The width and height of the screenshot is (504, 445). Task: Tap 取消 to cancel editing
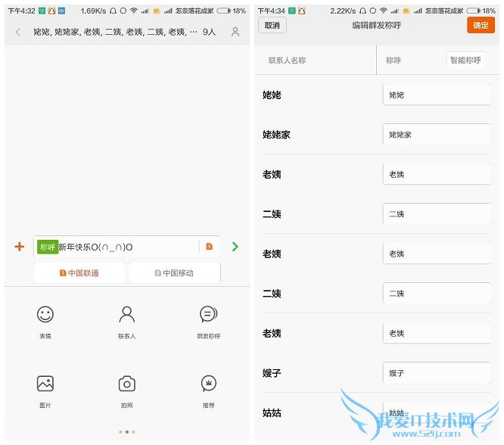coord(272,26)
